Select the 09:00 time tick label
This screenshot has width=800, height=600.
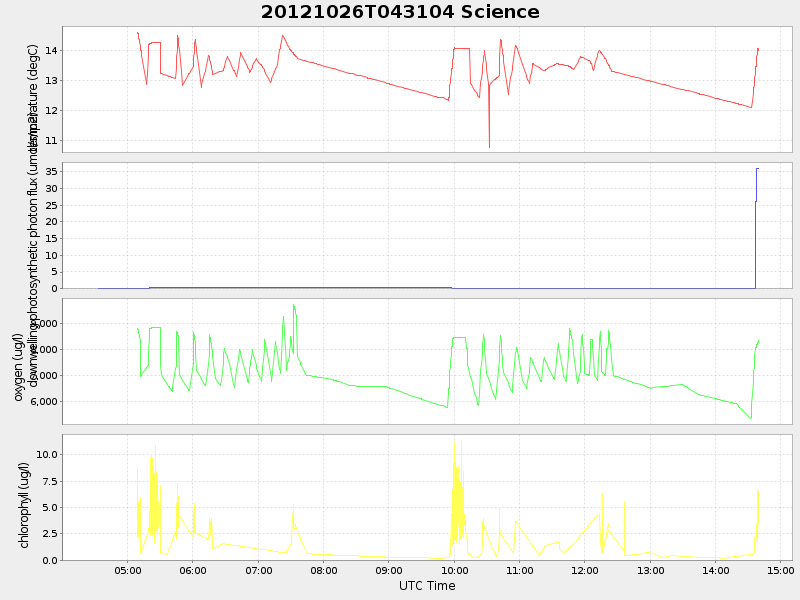(x=389, y=570)
